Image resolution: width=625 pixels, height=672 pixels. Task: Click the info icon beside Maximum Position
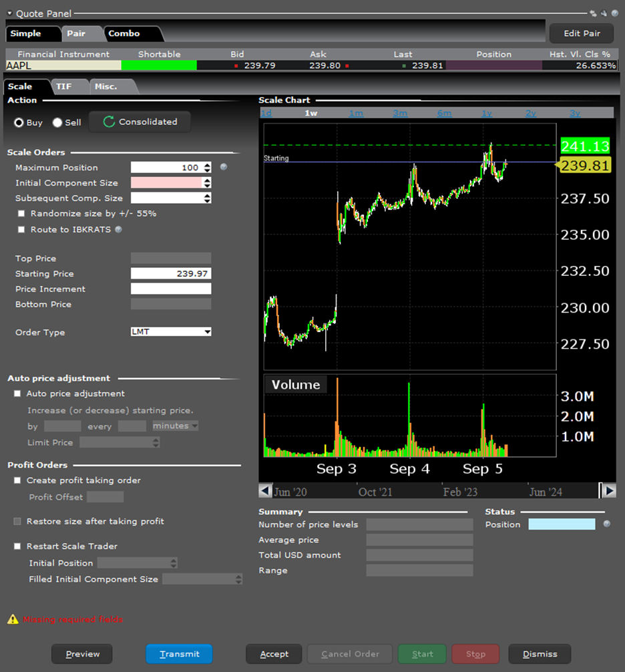[x=223, y=167]
